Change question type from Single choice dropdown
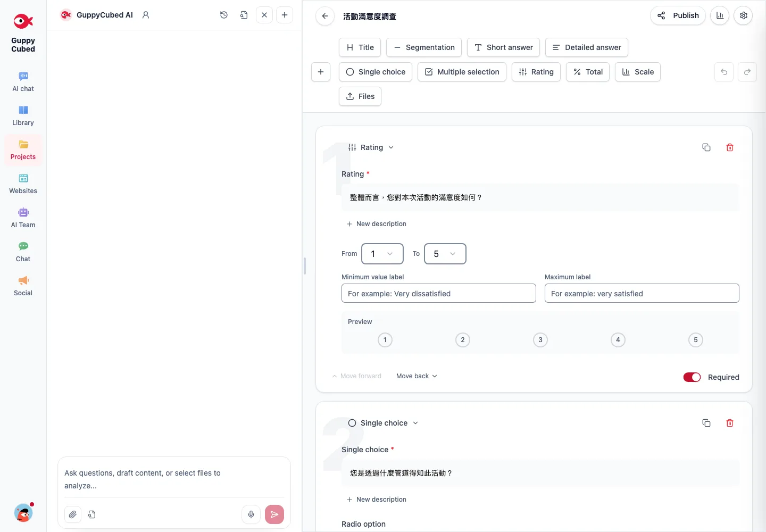This screenshot has width=766, height=532. 384,423
